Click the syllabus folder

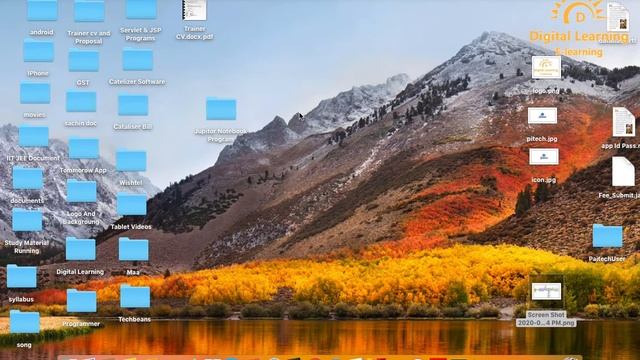pos(21,276)
